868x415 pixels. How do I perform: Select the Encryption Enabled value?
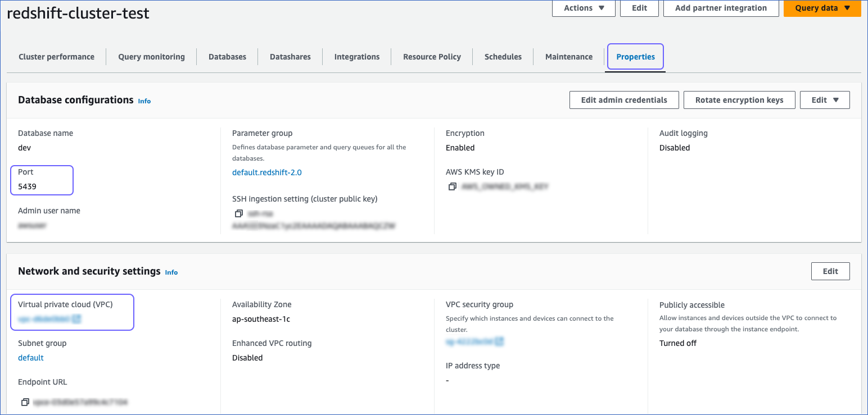pyautogui.click(x=460, y=148)
